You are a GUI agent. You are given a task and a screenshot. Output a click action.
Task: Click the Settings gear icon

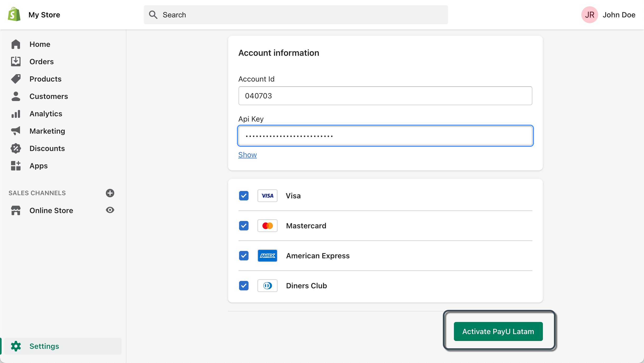[x=16, y=346]
